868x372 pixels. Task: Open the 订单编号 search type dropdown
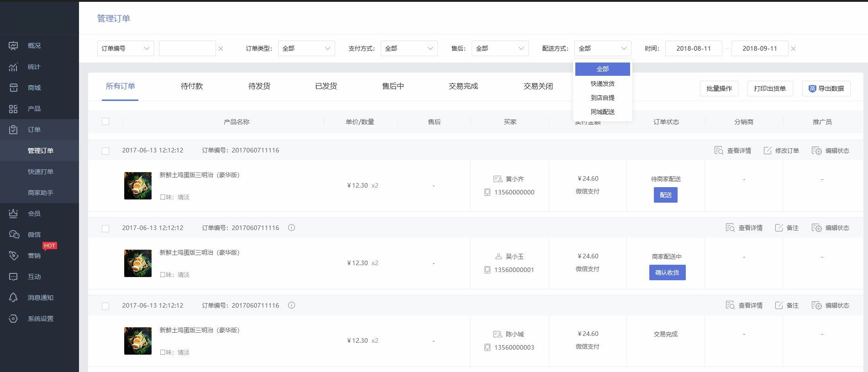(x=126, y=48)
